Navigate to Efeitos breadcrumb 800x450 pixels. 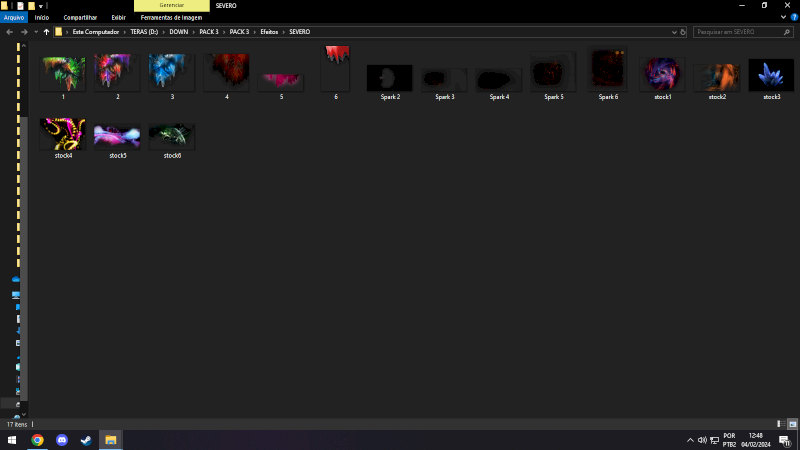(x=269, y=32)
